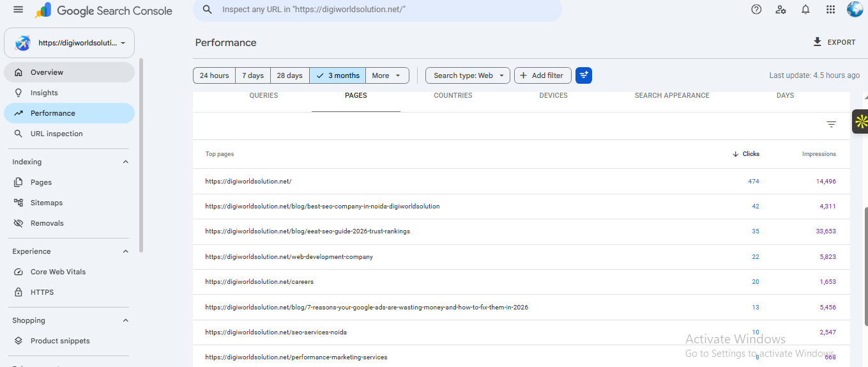
Task: Collapse the Indexing section
Action: point(125,162)
